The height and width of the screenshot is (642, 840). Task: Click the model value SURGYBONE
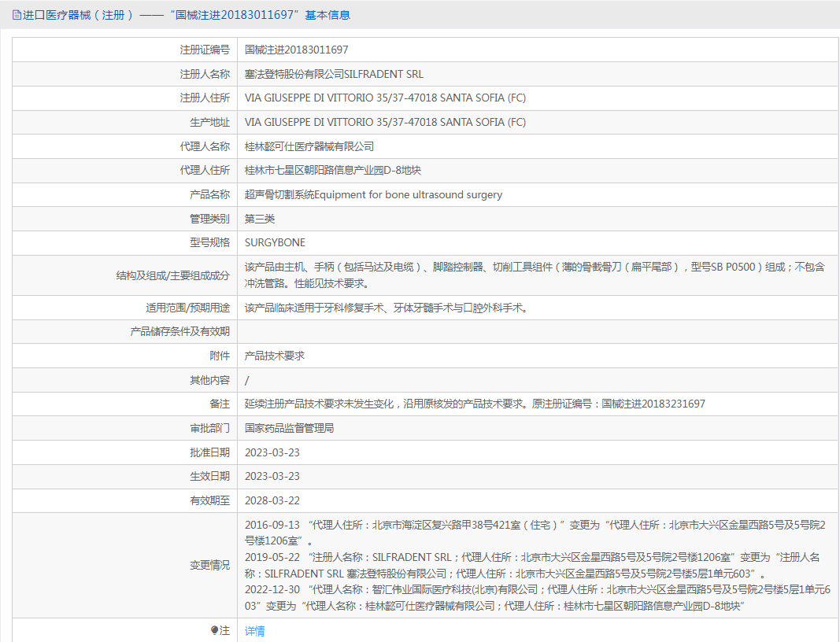(x=275, y=242)
